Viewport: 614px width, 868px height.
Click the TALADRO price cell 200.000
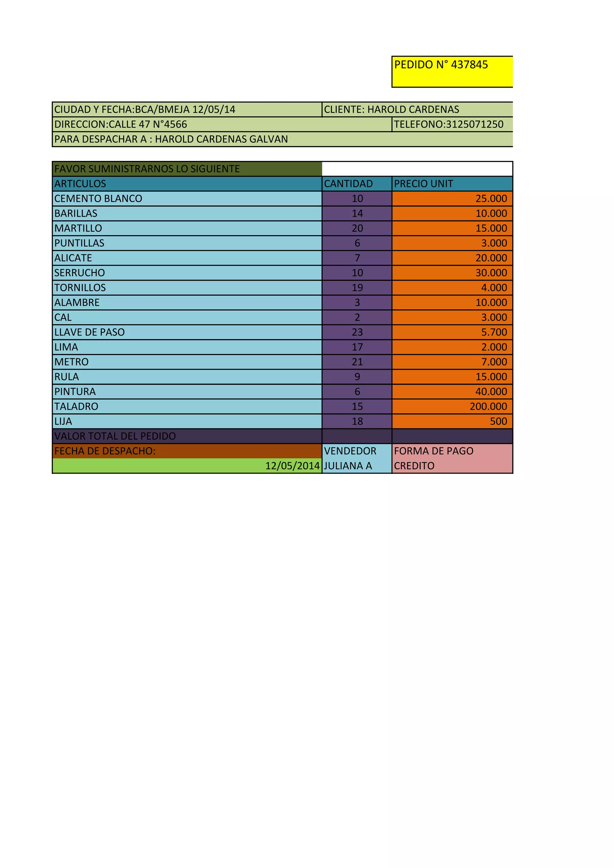point(452,406)
